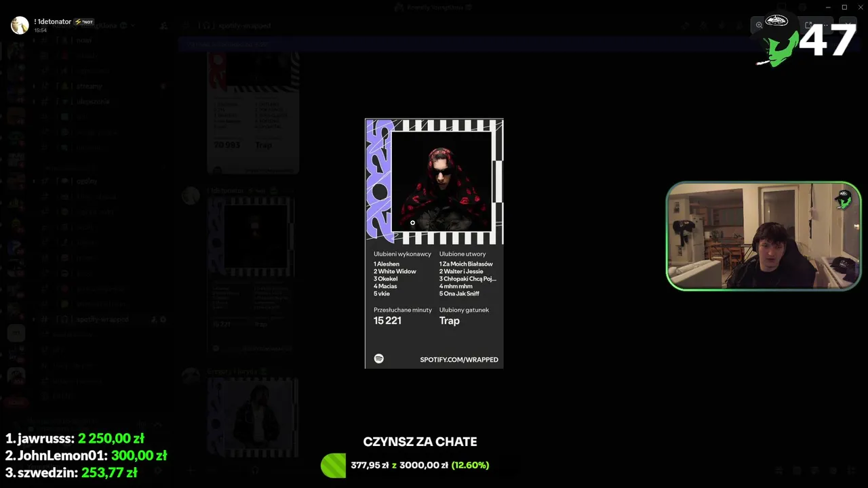Click the genre value 'Trap'

click(450, 321)
